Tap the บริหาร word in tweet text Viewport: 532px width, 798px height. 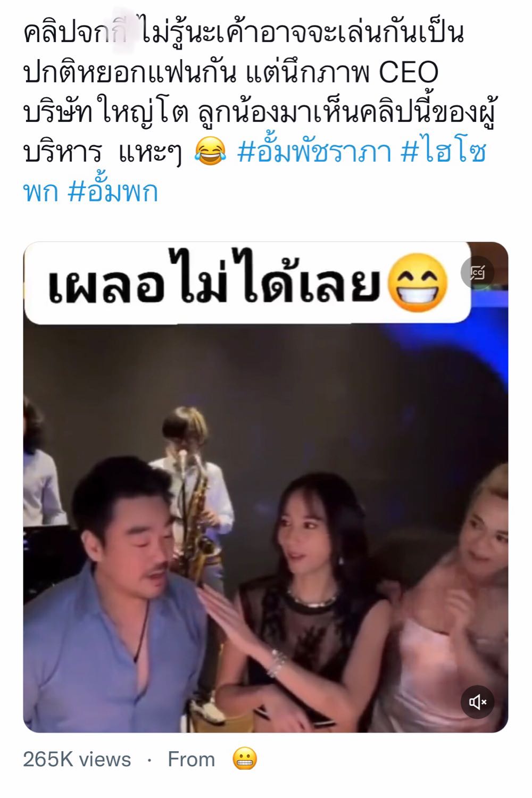[62, 153]
